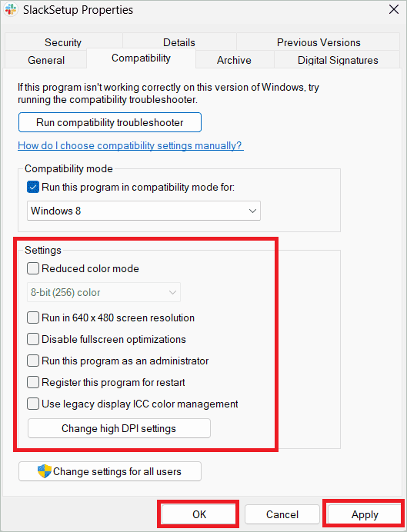
Task: Enable Run this program as an administrator
Action: coord(33,361)
